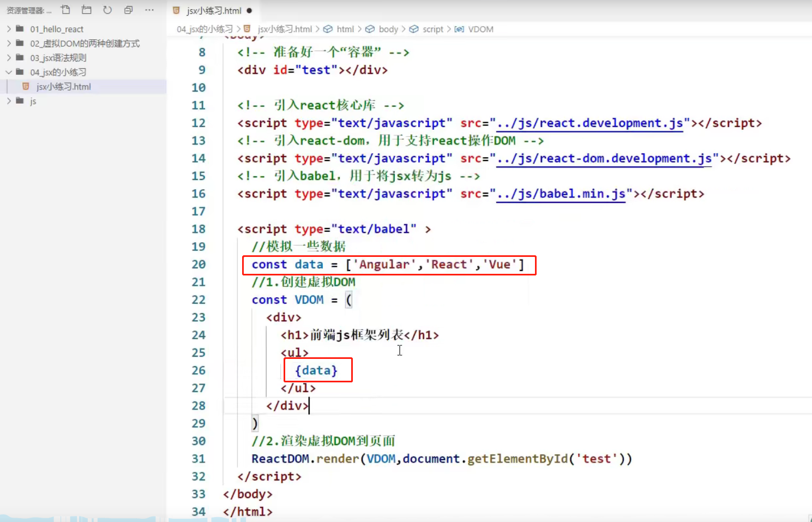Screen dimensions: 812x522
Task: Click 'Angular' in the data array
Action: (384, 265)
